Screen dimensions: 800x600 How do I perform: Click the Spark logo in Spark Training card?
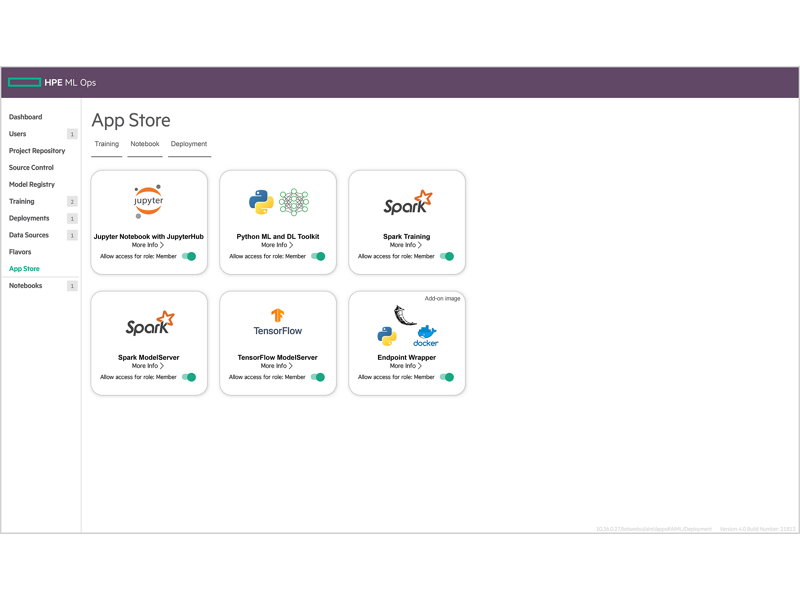(x=408, y=203)
